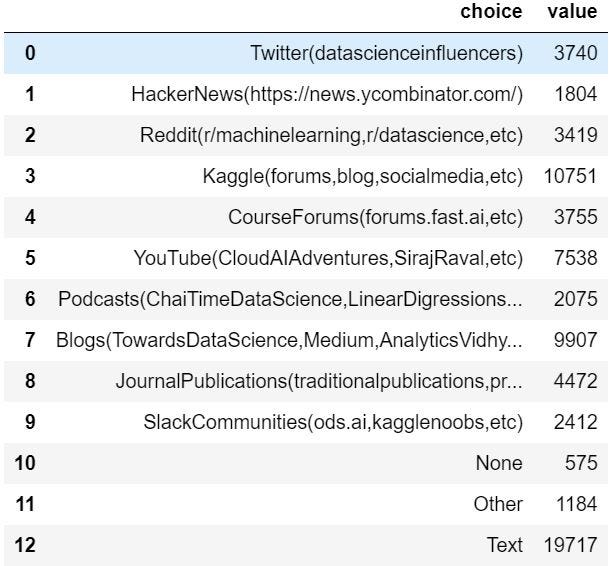
Task: Click the value 9907
Action: tap(575, 340)
